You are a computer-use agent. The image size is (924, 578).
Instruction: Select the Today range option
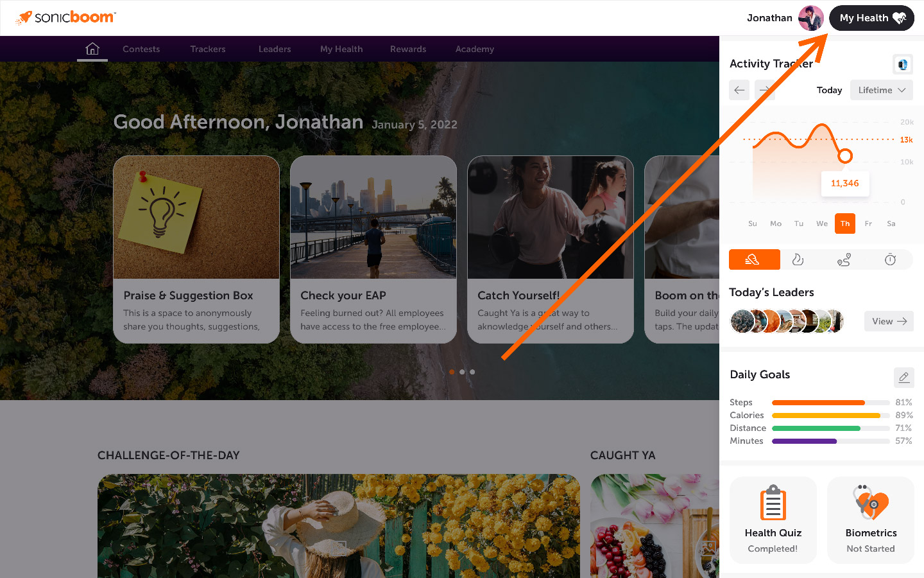pyautogui.click(x=829, y=90)
